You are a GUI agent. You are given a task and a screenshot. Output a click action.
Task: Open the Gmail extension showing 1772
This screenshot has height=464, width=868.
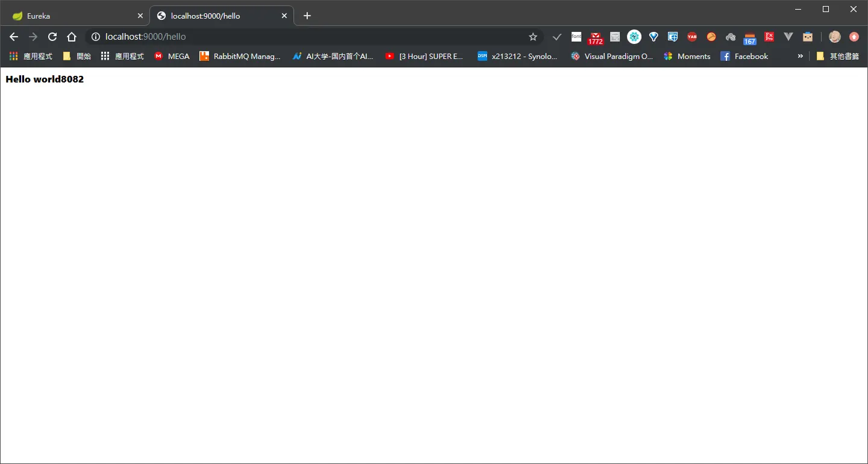[596, 38]
